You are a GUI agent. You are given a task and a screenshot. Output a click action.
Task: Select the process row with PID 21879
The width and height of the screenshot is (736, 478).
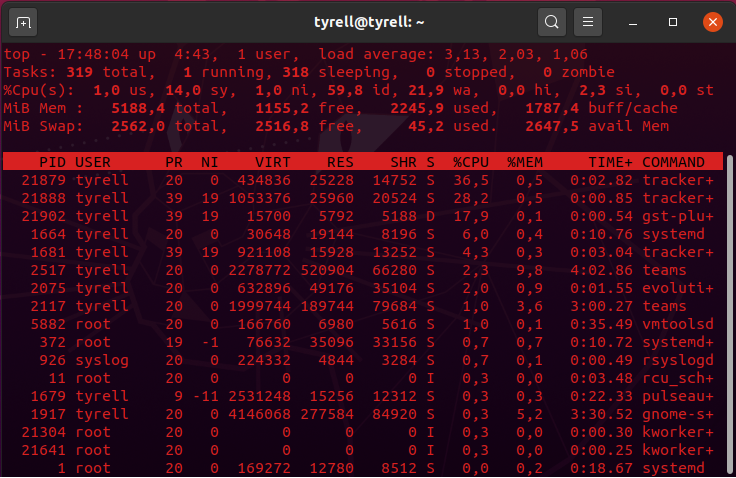point(360,180)
